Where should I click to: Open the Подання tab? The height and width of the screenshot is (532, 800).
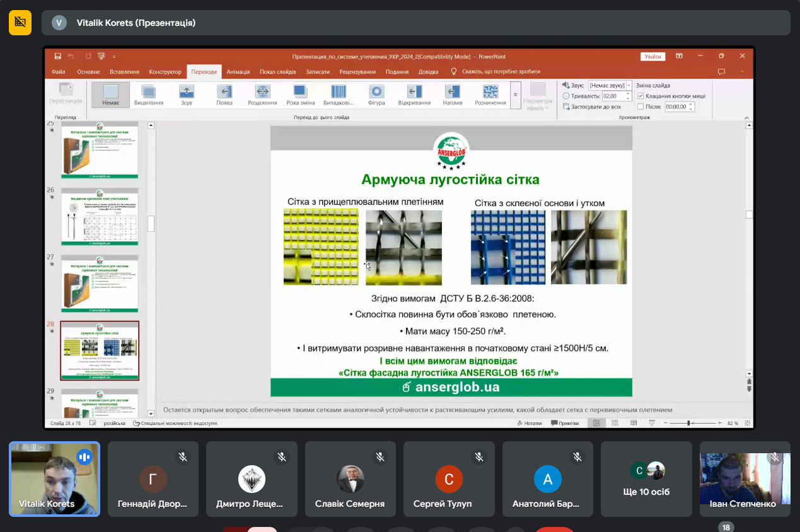click(x=397, y=72)
